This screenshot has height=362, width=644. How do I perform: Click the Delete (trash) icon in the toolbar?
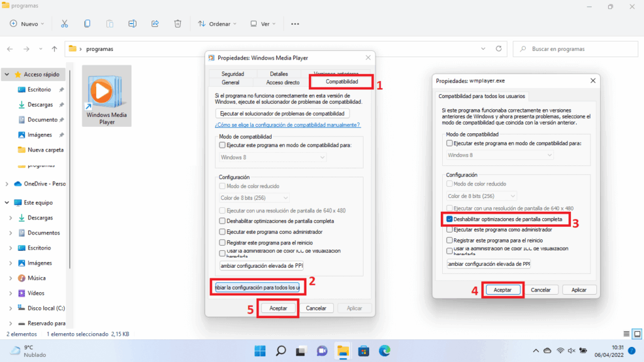point(178,23)
